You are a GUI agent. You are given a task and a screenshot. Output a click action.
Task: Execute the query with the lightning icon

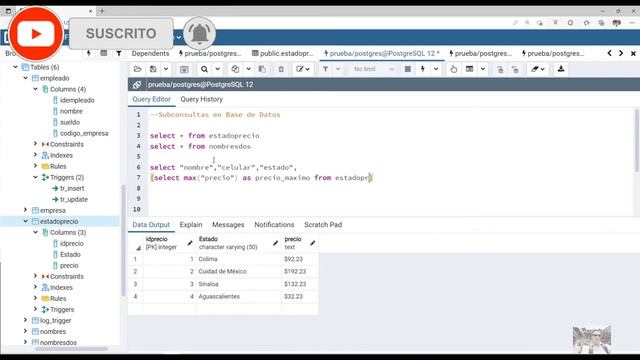423,69
